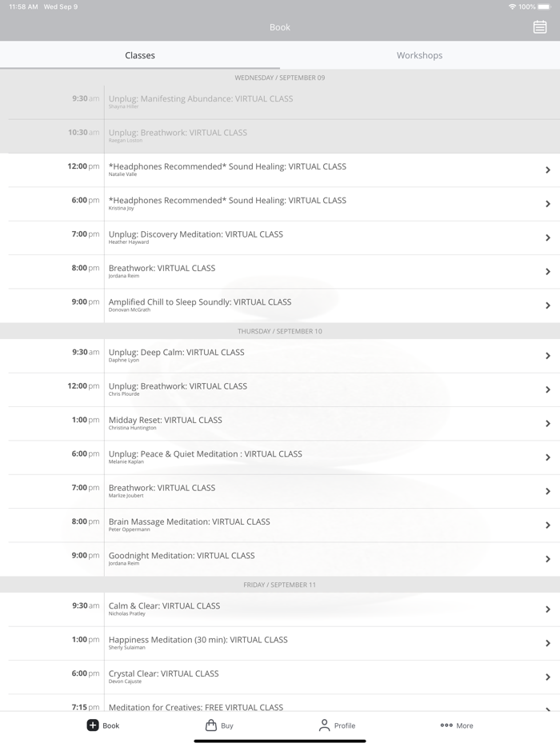
Task: Open the Goodnight Meditation chevron arrow
Action: tap(548, 559)
